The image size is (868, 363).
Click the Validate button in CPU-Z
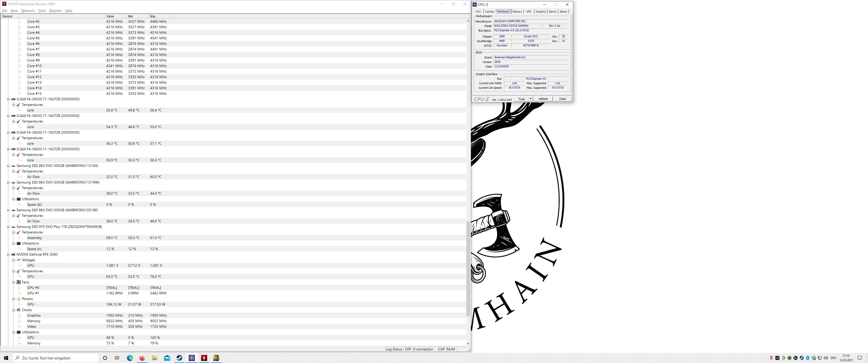click(x=543, y=99)
